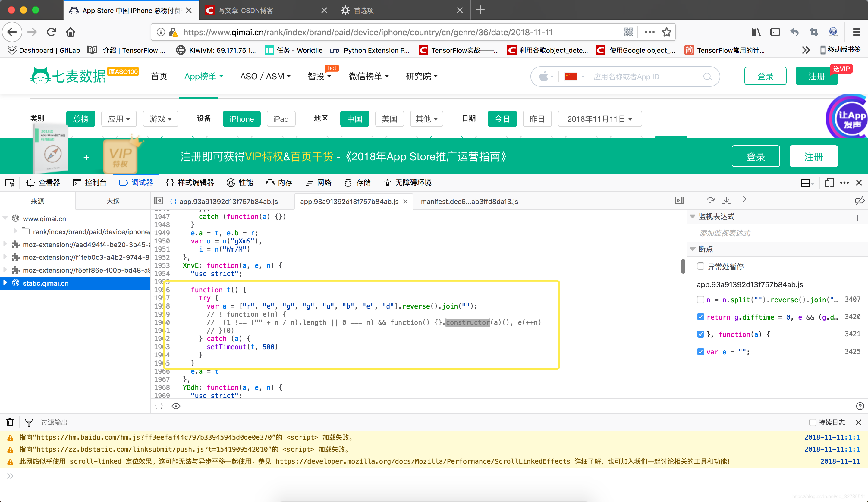Click the eye blackbox source icon
The image size is (868, 502).
click(176, 406)
